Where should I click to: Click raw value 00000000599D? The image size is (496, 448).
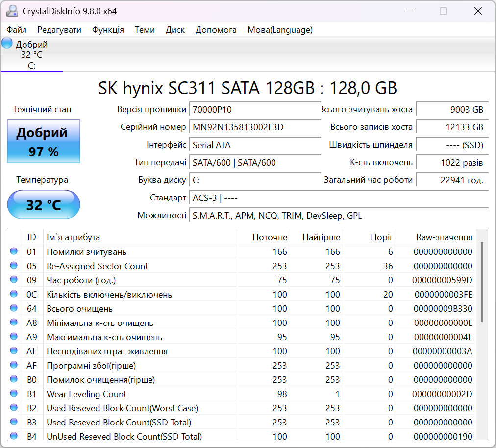point(442,280)
